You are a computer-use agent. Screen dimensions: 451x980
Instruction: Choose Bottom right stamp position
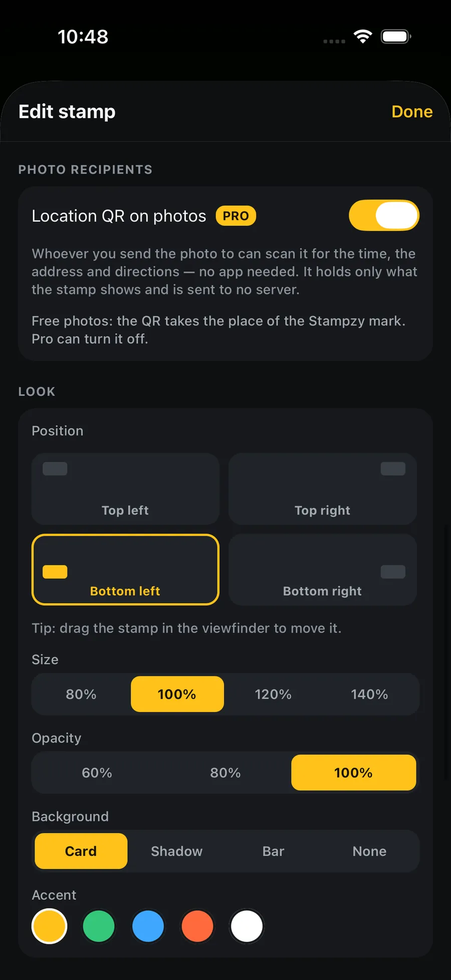tap(323, 570)
